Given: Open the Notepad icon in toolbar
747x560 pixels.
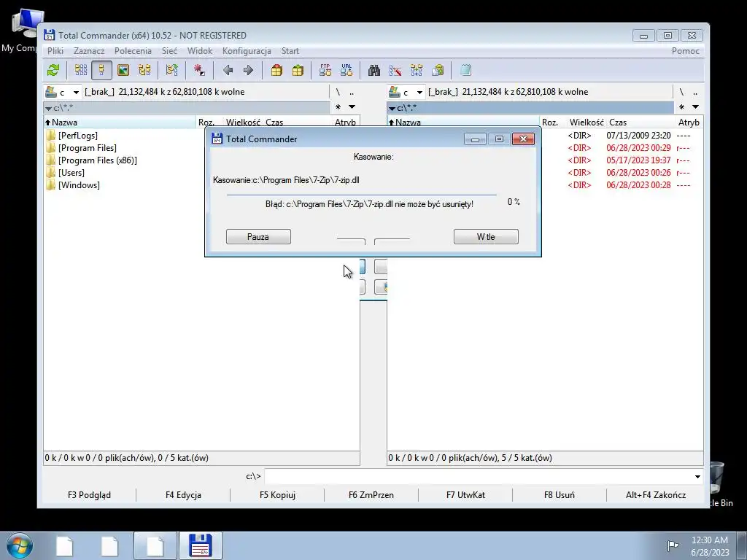Looking at the screenshot, I should (465, 71).
